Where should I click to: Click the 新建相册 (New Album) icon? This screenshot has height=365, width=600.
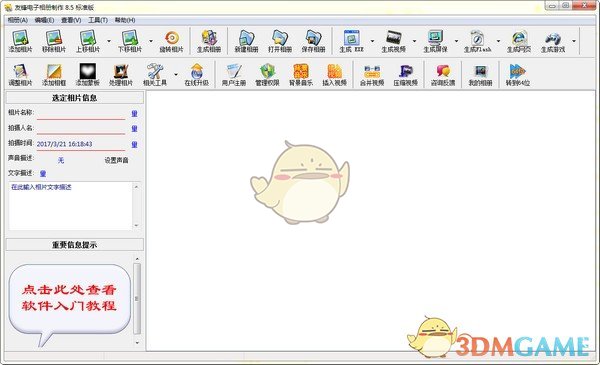point(246,41)
